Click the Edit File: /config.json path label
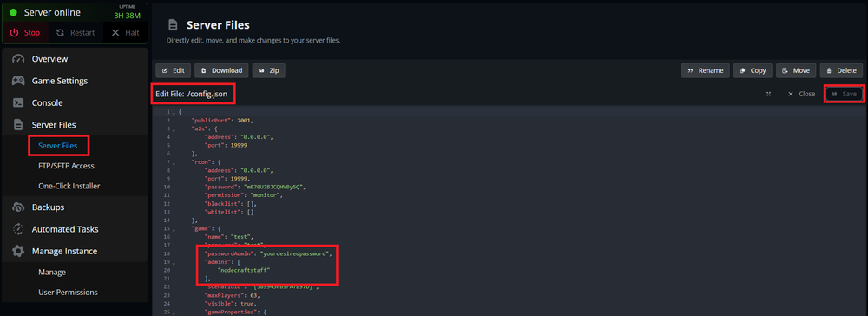 192,94
